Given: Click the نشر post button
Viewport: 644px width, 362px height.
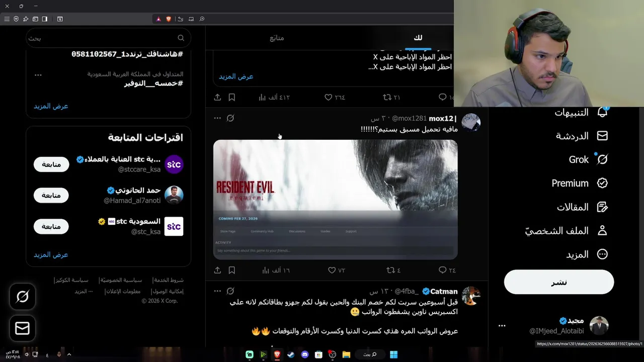Looking at the screenshot, I should [559, 282].
